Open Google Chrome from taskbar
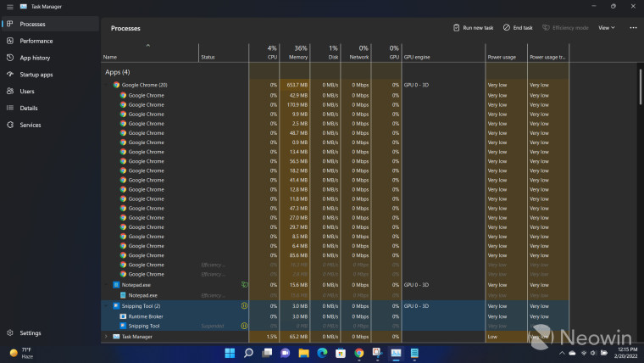The image size is (644, 363). [359, 353]
